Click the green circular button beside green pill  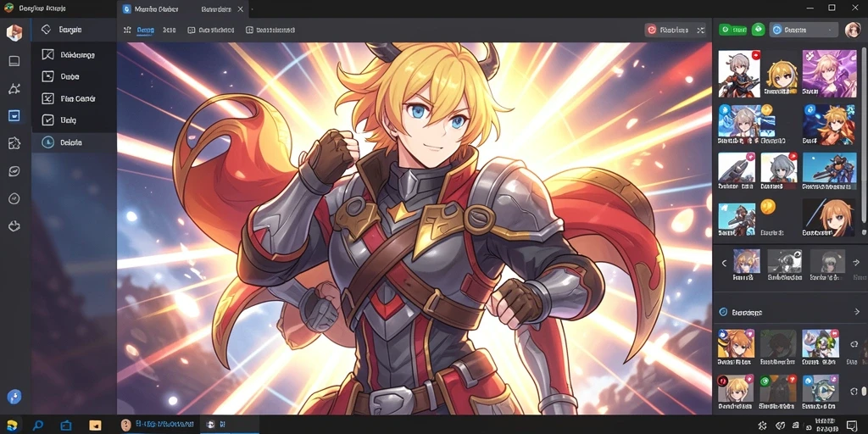[x=759, y=30]
